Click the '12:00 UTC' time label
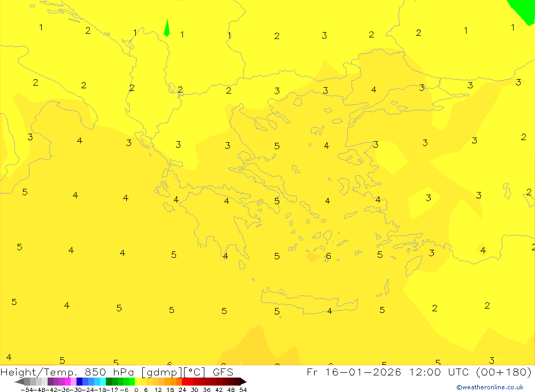Viewport: 535px width, 392px height. click(439, 372)
